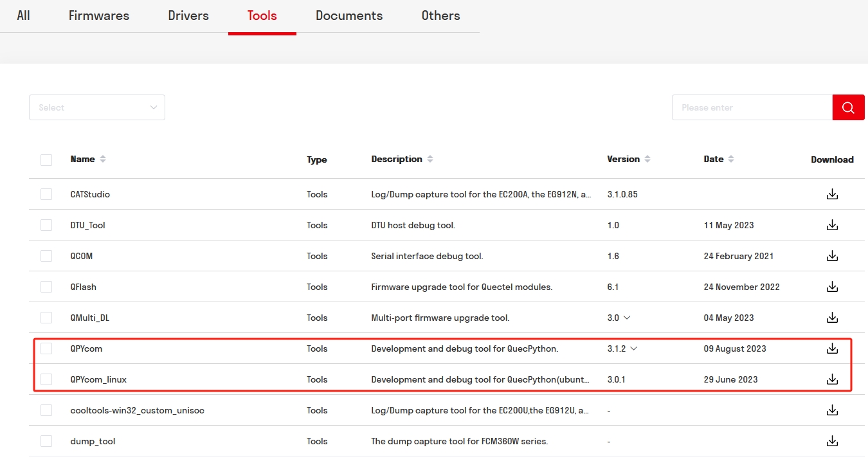Download the QPYcom_linux tool

click(x=832, y=379)
